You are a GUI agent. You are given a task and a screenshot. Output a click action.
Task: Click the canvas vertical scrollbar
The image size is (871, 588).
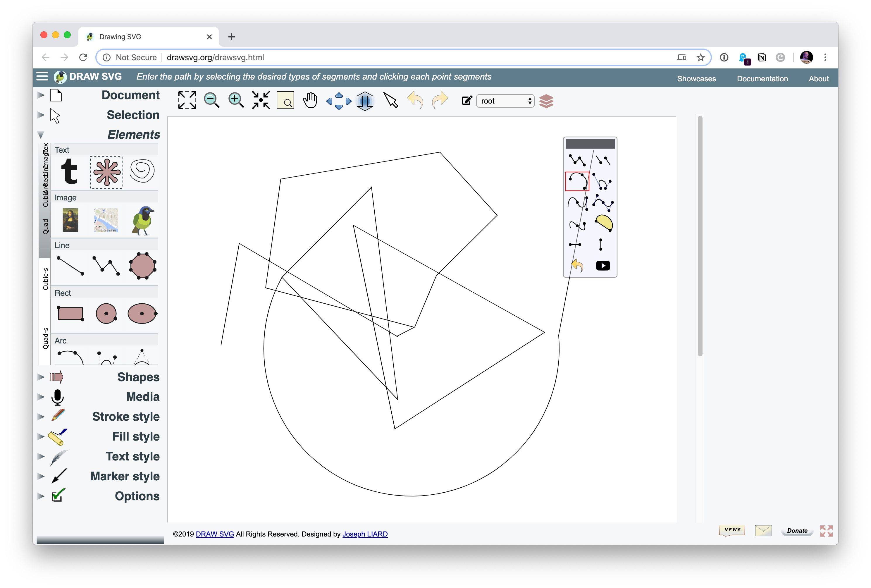700,236
